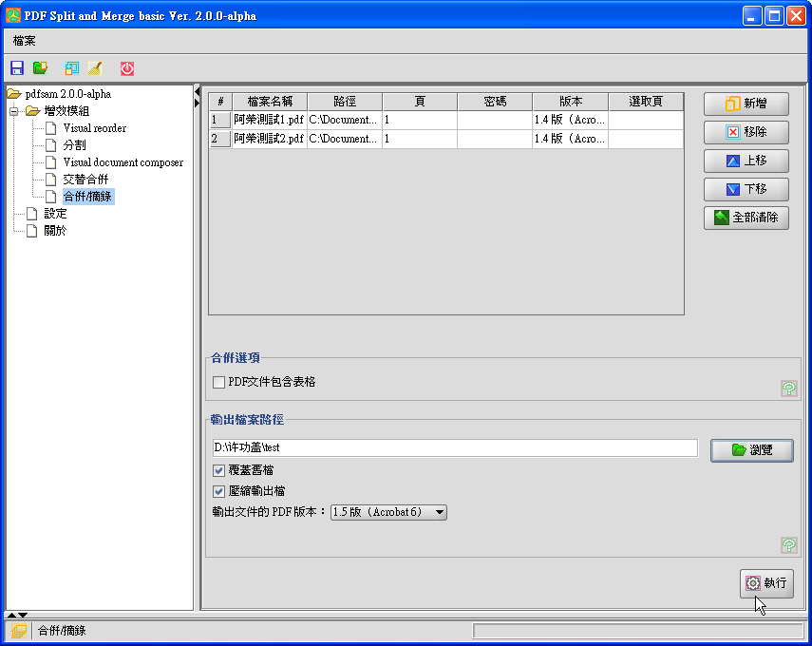Click the page icon next to 關於
Viewport: 812px width, 646px height.
coord(32,231)
